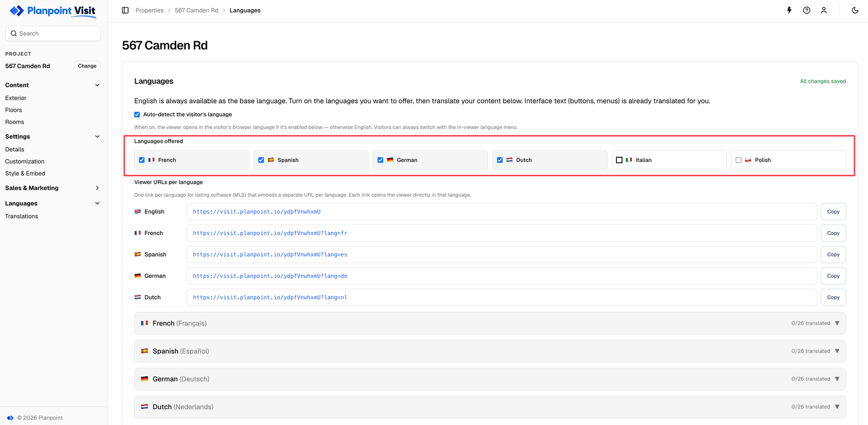Click the Polish flag icon
Image resolution: width=868 pixels, height=425 pixels.
(748, 160)
